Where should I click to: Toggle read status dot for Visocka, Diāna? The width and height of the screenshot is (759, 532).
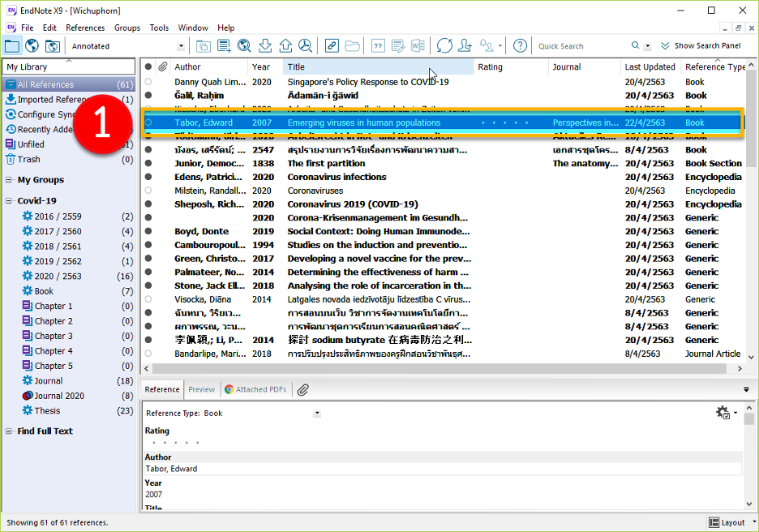148,299
